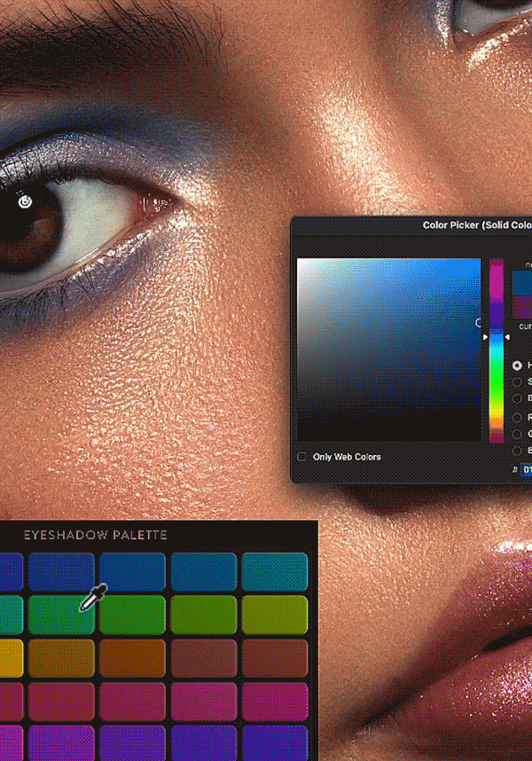This screenshot has height=761, width=532.
Task: Sample the teal swatch at the end of the blue row
Action: (275, 572)
